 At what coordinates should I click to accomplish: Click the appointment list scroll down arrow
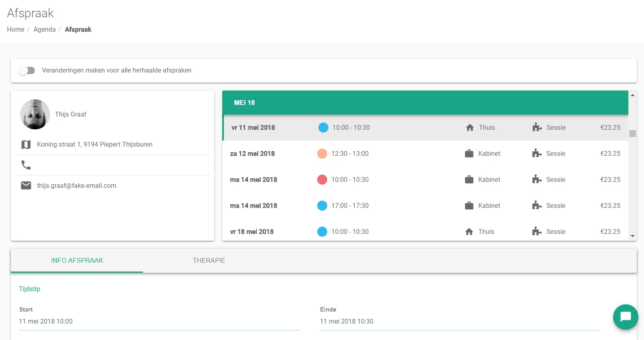click(x=632, y=236)
